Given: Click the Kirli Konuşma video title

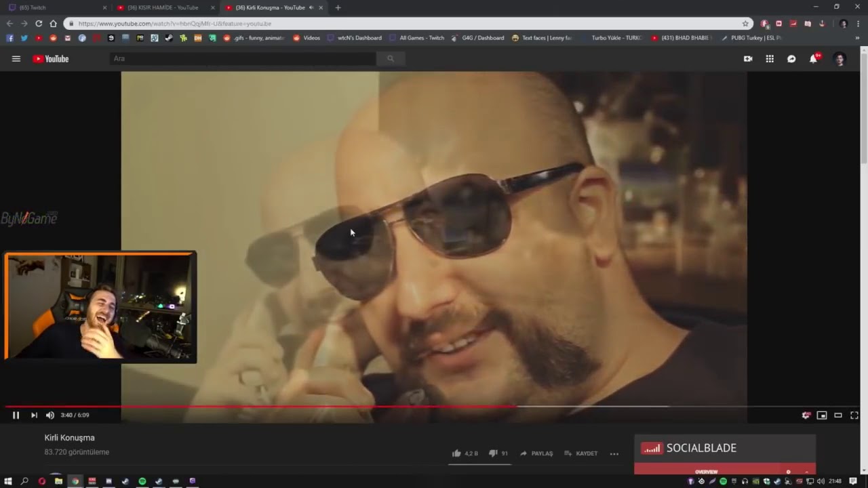Looking at the screenshot, I should (70, 438).
